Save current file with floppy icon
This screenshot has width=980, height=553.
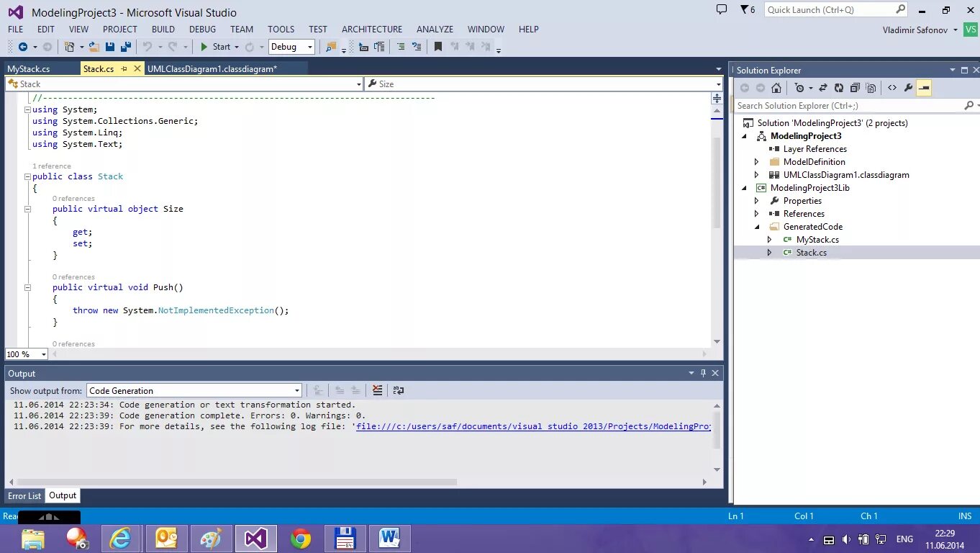[x=109, y=47]
